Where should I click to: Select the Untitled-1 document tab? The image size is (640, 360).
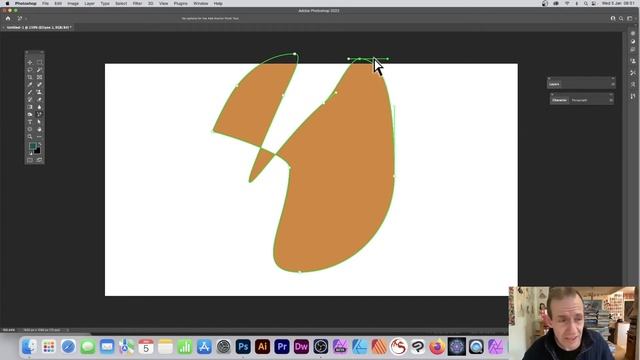coord(38,27)
